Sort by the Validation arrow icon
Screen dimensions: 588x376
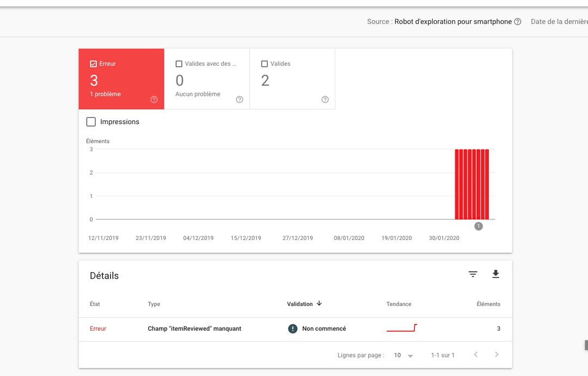click(x=319, y=303)
